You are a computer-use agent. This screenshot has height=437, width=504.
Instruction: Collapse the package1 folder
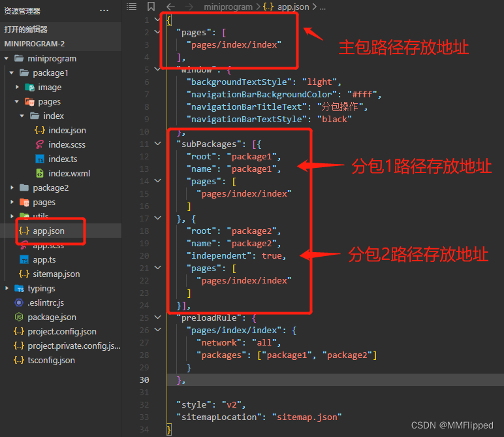(x=12, y=73)
